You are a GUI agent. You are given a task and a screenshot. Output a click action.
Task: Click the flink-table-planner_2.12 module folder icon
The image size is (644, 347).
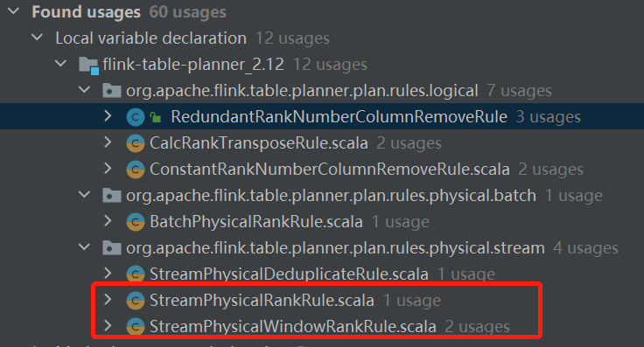pos(88,66)
